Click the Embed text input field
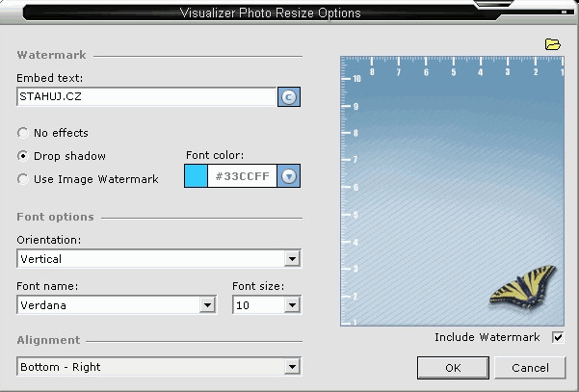Viewport: 579px width, 392px height. [x=146, y=96]
